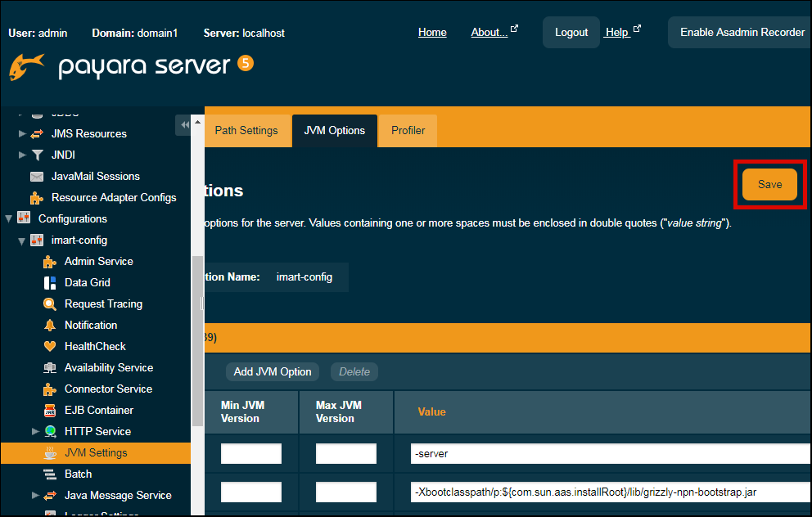812x517 pixels.
Task: Click Add JVM Option button
Action: tap(273, 371)
